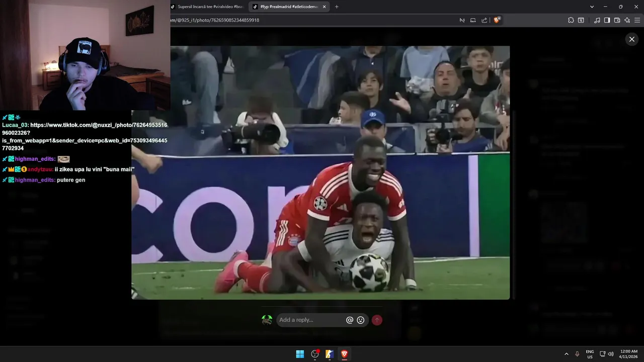Click the URL address bar text
The height and width of the screenshot is (362, 644).
coord(215,20)
